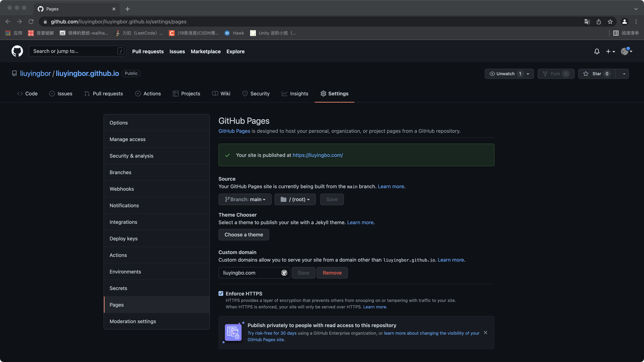Click Choose a theme button
Image resolution: width=644 pixels, height=362 pixels.
point(244,235)
